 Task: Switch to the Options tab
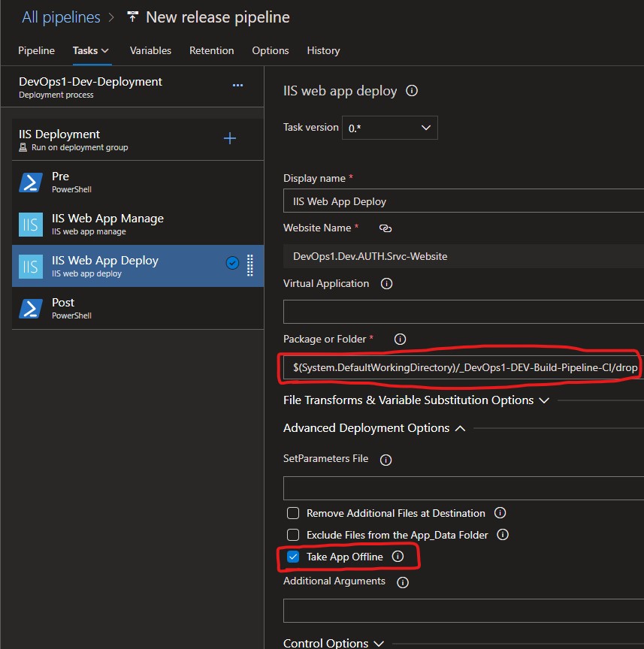tap(271, 50)
